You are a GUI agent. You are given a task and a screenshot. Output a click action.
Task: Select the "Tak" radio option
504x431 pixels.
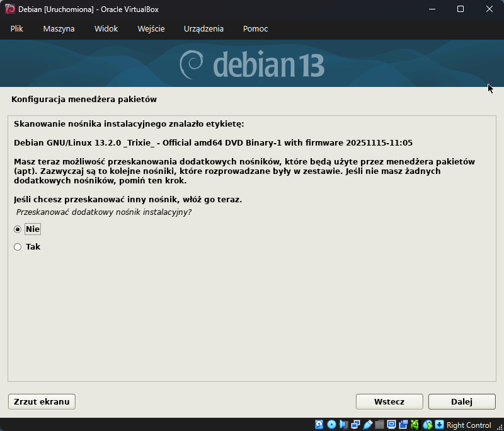18,247
